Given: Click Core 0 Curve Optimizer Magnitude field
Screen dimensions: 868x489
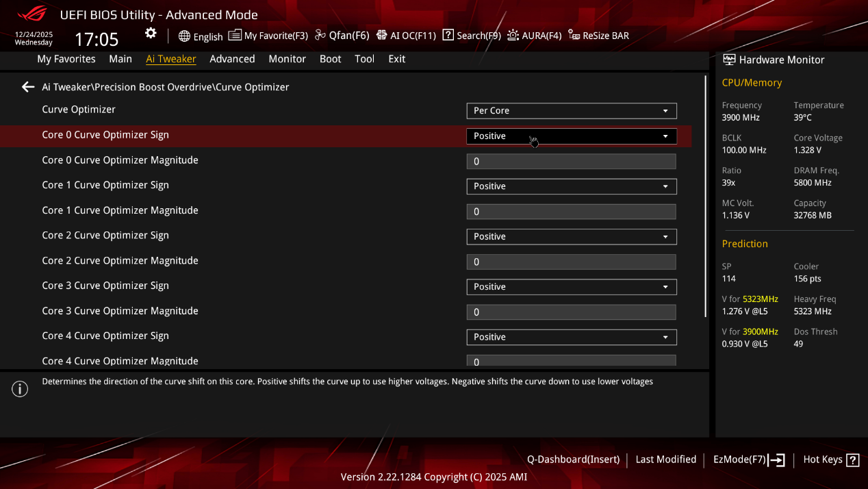Looking at the screenshot, I should [x=572, y=162].
